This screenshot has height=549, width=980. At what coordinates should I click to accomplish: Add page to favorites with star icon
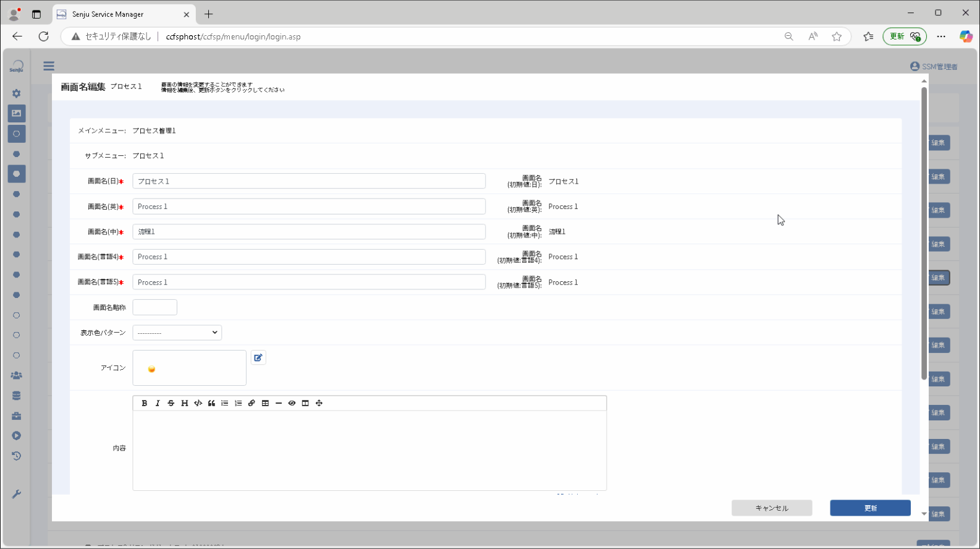click(x=837, y=36)
